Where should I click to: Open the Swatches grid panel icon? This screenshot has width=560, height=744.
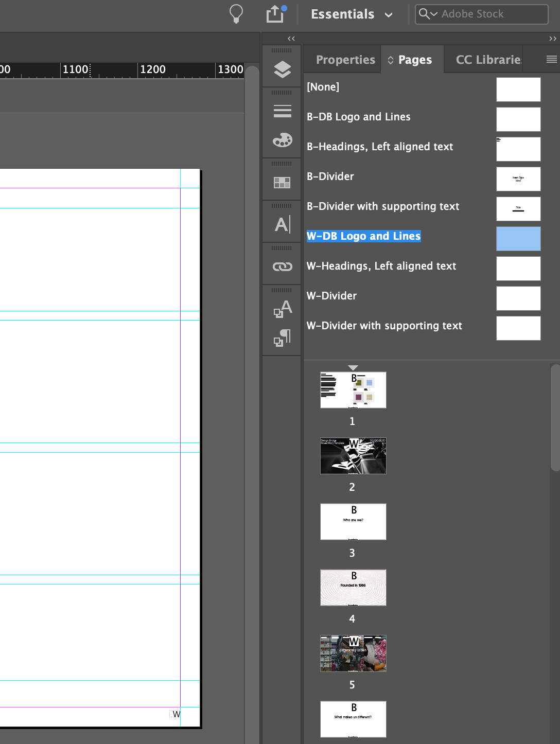(282, 183)
